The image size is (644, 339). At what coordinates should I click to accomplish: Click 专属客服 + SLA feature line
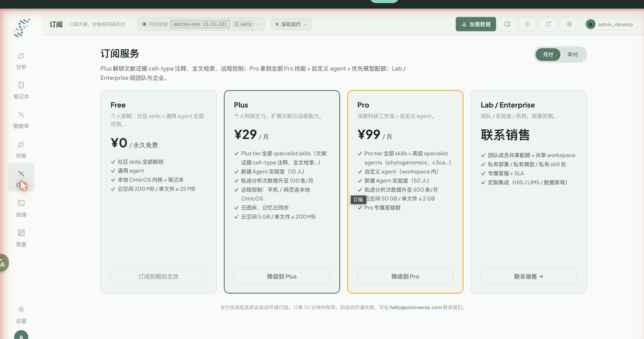pyautogui.click(x=506, y=173)
